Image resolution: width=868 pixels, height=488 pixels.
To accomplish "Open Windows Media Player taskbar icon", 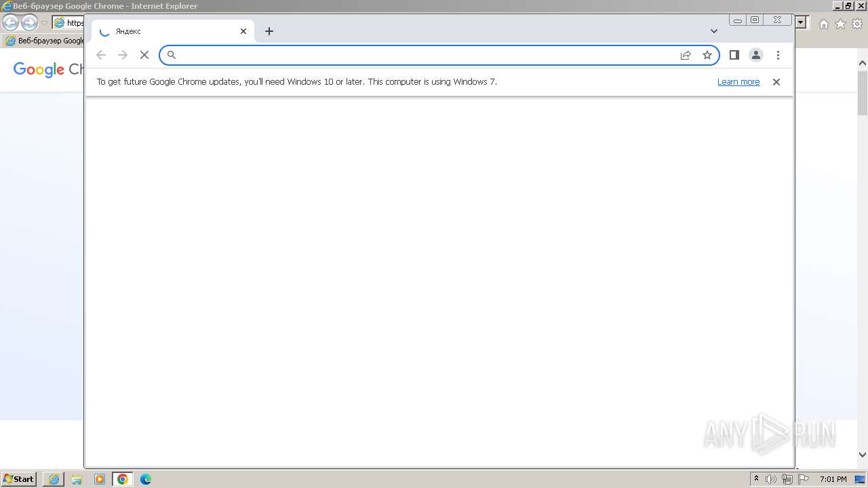I will 100,479.
